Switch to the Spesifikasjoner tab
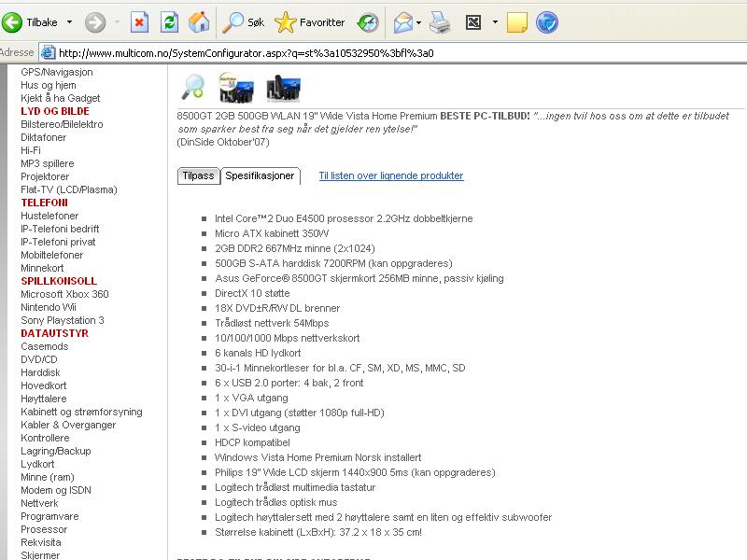The width and height of the screenshot is (747, 560). 260,175
